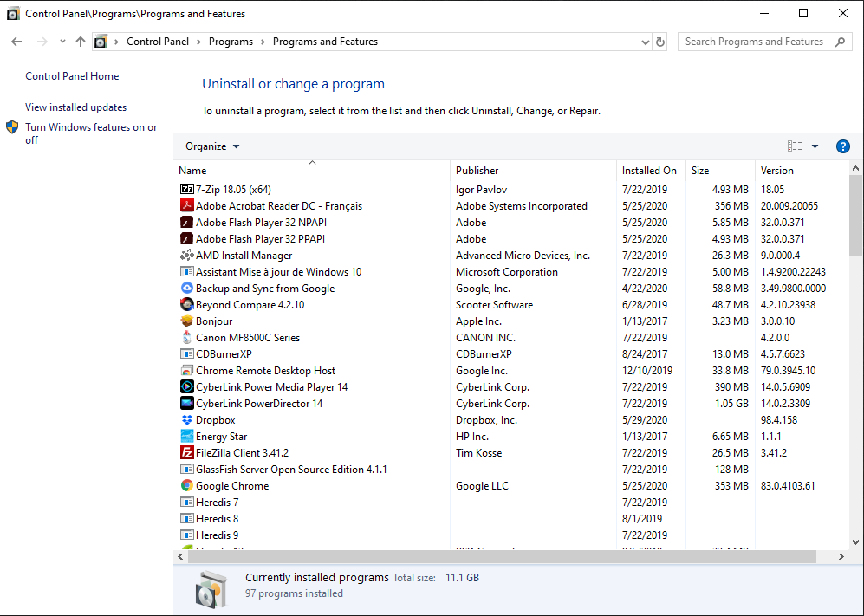Sort by the Installed On column header
Viewport: 864px width, 616px height.
(651, 171)
